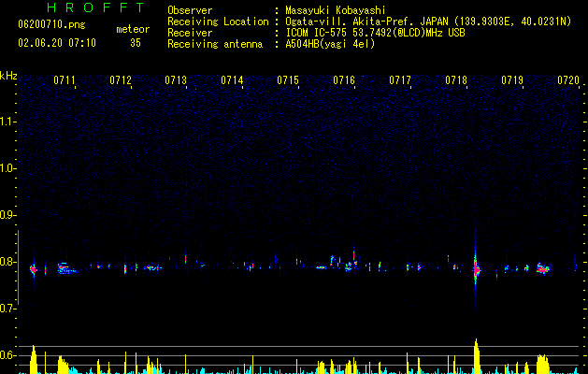Screen dimensions: 588x374
Task: Click the yellow power peak before 0711
Action: 34,359
